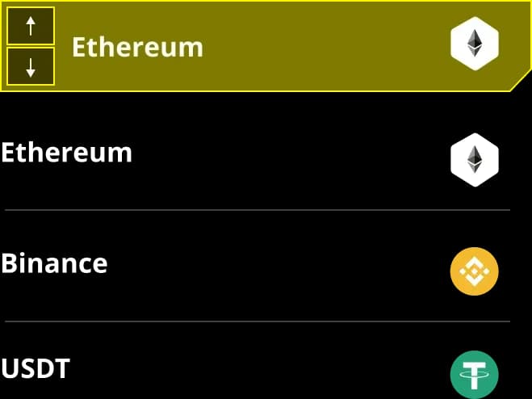Click the angled corner of the yellow header
The image size is (532, 399).
(522, 80)
